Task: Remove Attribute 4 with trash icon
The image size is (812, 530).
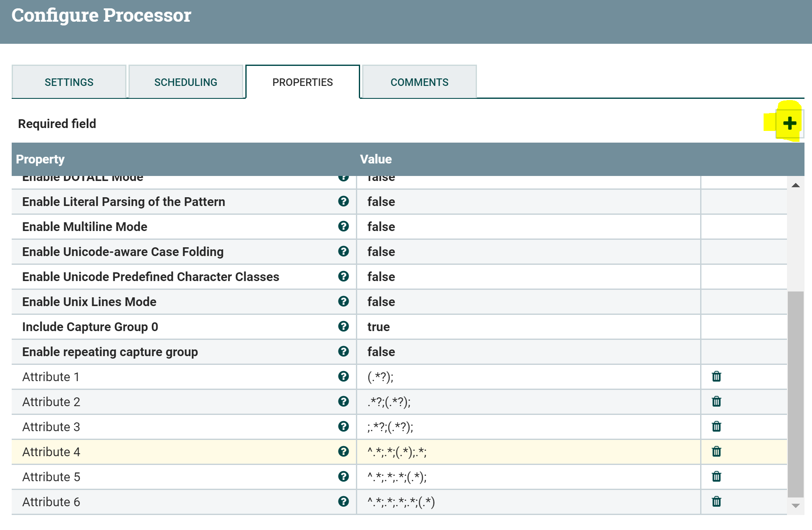Action: tap(716, 452)
